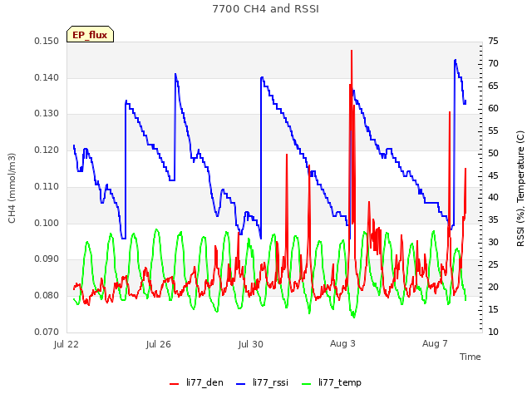Click the 'CH4 (mmol/m3)' left axis title
The width and height of the screenshot is (532, 399).
pos(12,188)
